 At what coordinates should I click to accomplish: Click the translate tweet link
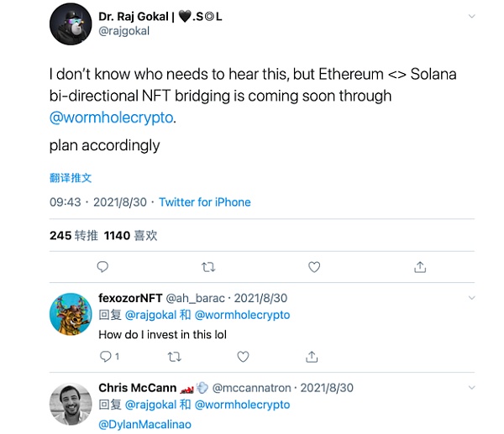pyautogui.click(x=71, y=178)
